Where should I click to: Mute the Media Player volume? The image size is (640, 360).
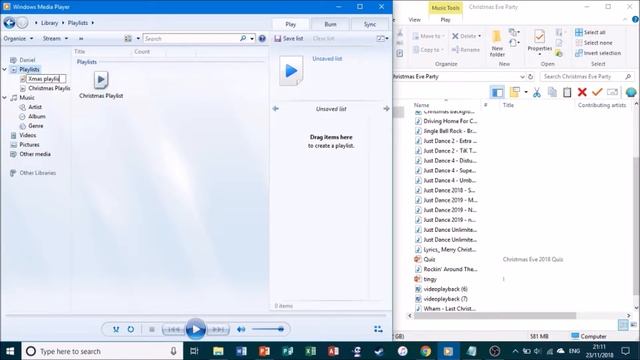[241, 329]
